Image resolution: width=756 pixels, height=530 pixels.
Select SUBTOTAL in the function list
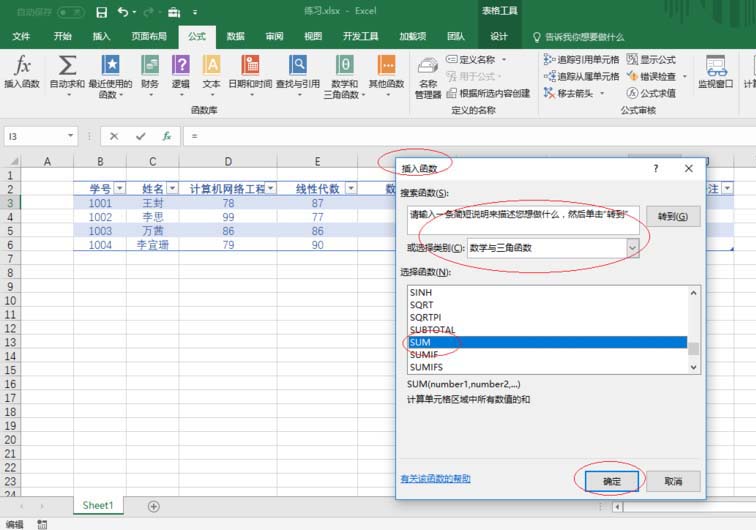[547, 330]
